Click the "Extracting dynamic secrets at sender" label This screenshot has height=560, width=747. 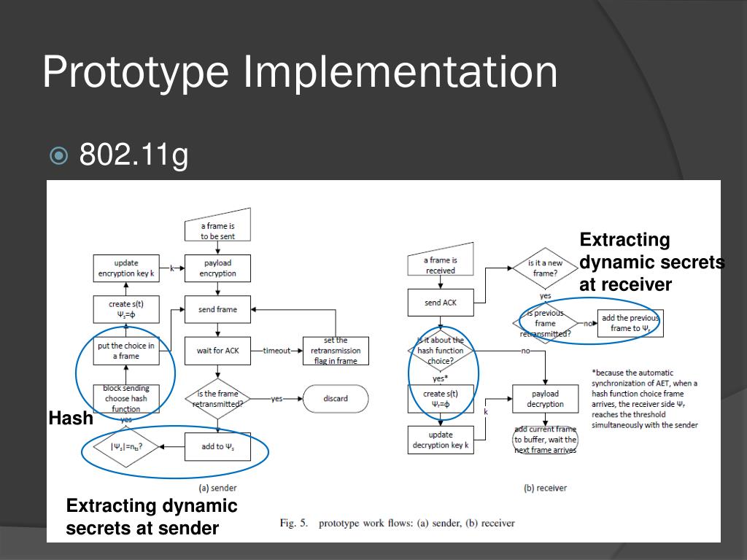(x=152, y=517)
